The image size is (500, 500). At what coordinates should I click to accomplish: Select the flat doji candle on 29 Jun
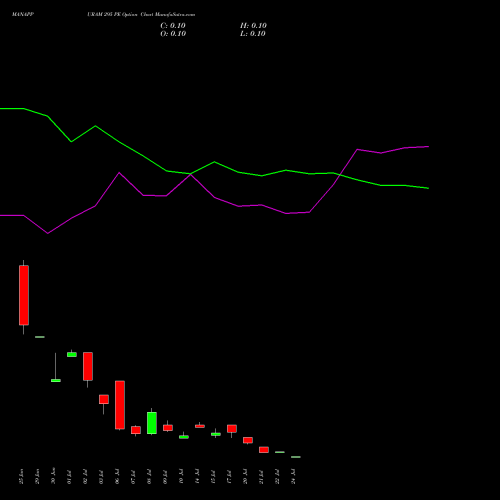point(40,337)
